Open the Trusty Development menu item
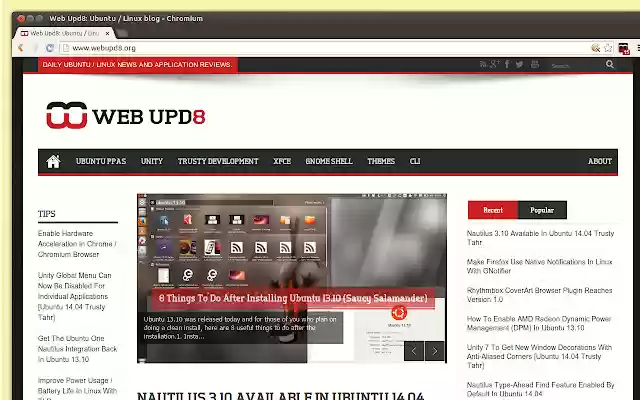The width and height of the screenshot is (640, 400). (x=218, y=161)
